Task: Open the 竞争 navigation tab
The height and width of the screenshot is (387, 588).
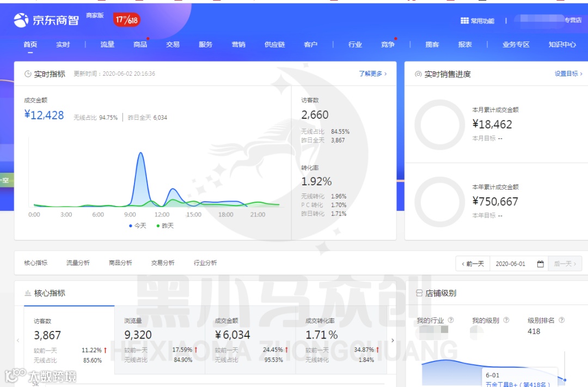Action: [388, 44]
